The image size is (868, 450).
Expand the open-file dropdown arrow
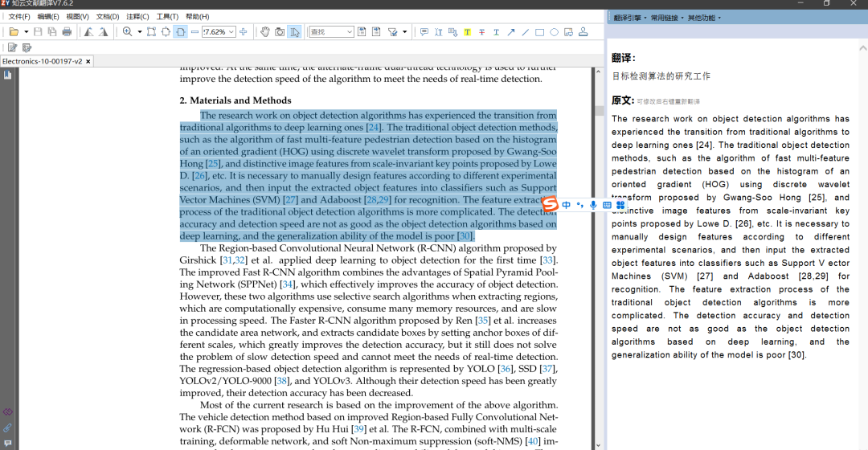[x=26, y=32]
